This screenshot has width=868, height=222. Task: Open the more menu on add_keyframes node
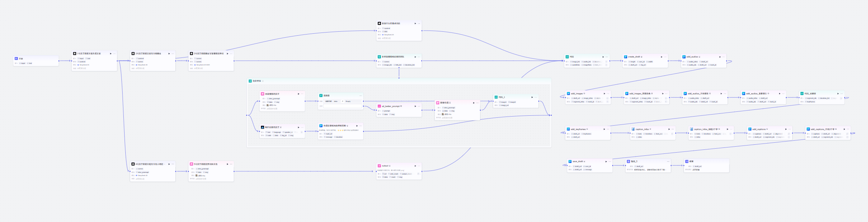point(607,129)
